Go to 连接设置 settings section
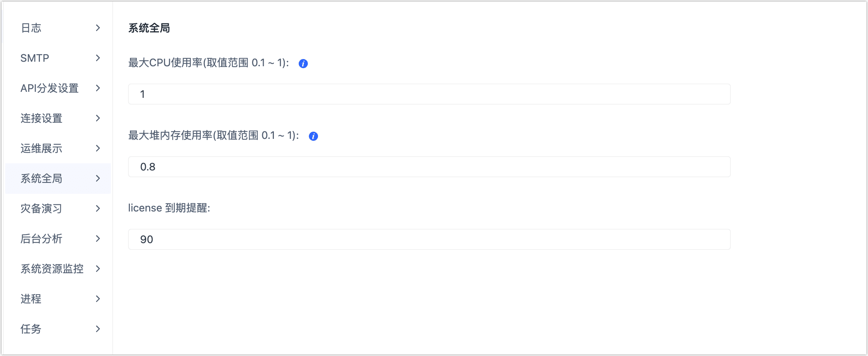 [41, 118]
